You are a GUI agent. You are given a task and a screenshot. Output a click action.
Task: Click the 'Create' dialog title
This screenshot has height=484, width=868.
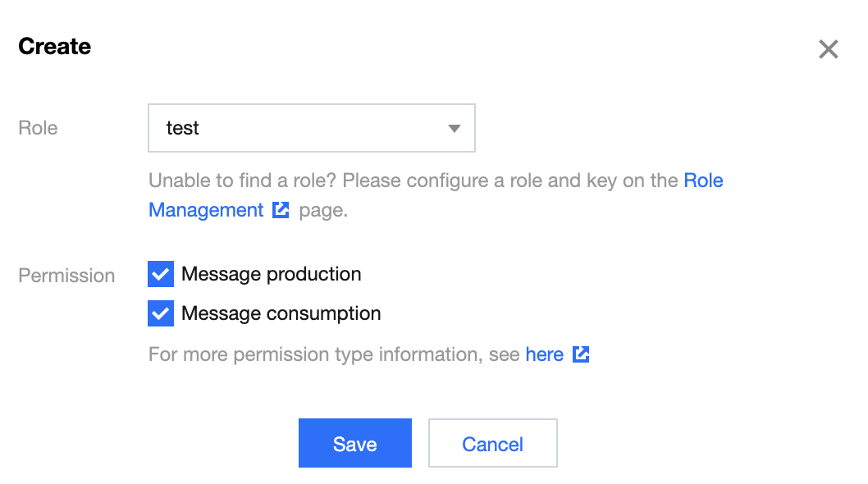pyautogui.click(x=54, y=47)
